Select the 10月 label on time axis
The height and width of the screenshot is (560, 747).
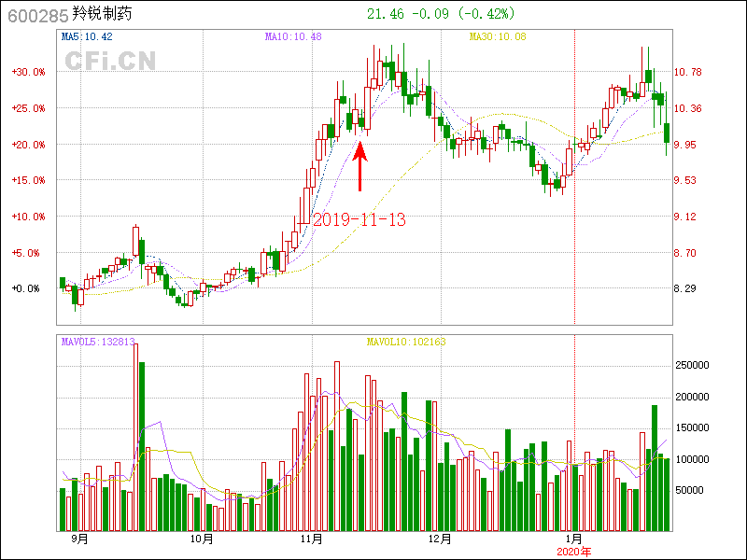click(x=201, y=539)
